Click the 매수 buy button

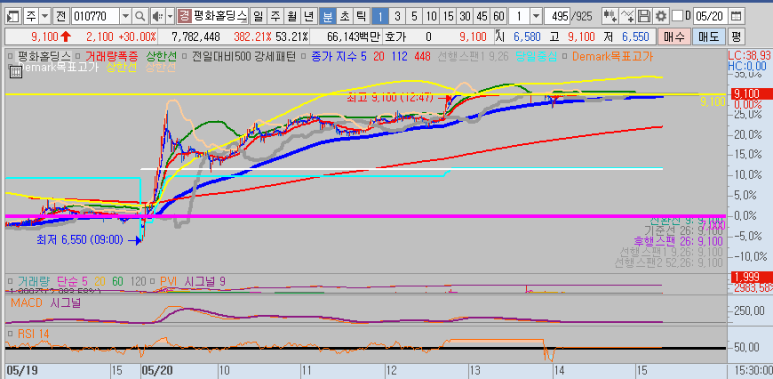coord(673,37)
